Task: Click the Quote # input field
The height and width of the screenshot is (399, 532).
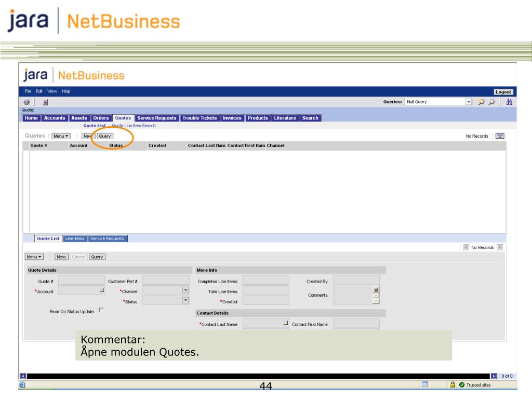Action: point(82,280)
